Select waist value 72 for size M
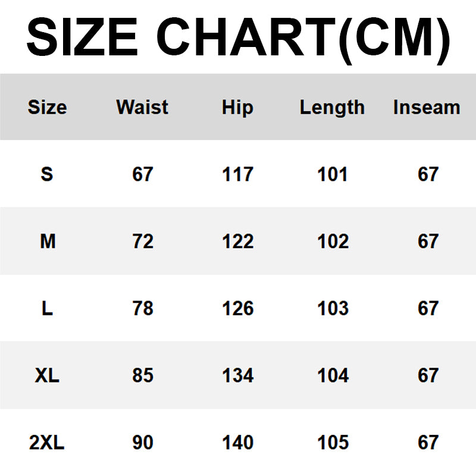The height and width of the screenshot is (476, 476). click(143, 242)
